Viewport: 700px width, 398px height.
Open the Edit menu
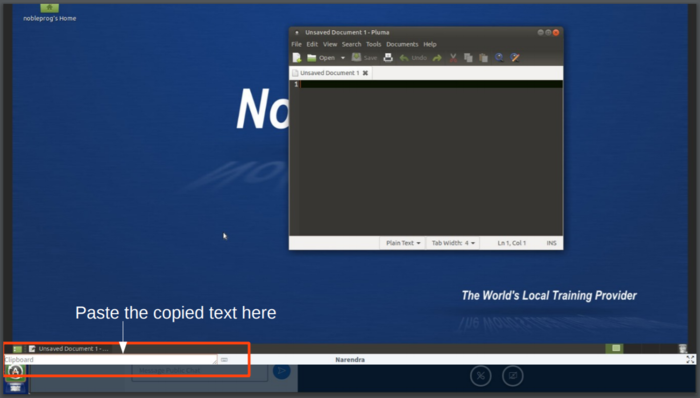312,44
